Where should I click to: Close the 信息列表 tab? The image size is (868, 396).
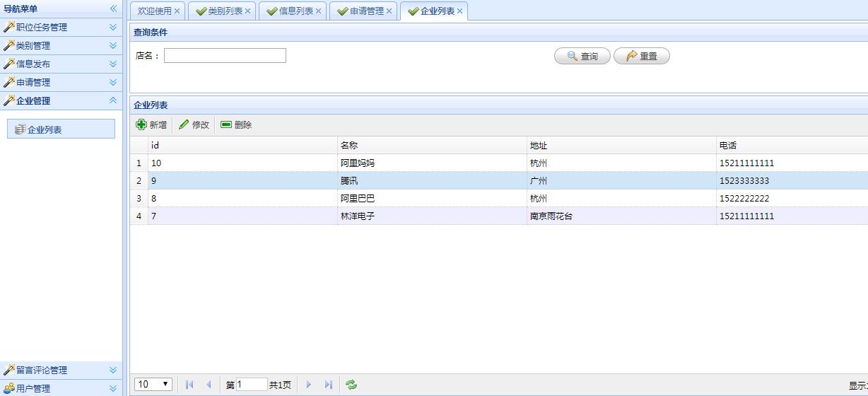click(x=319, y=11)
